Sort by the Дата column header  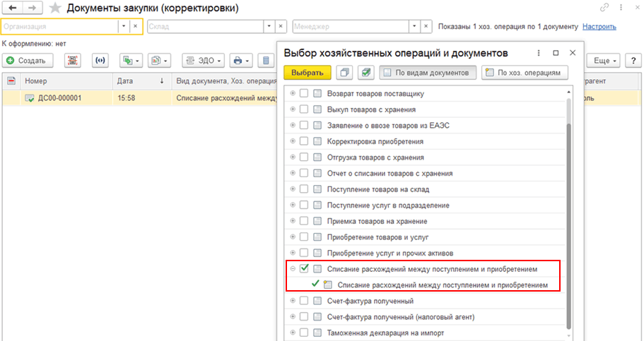[x=142, y=81]
